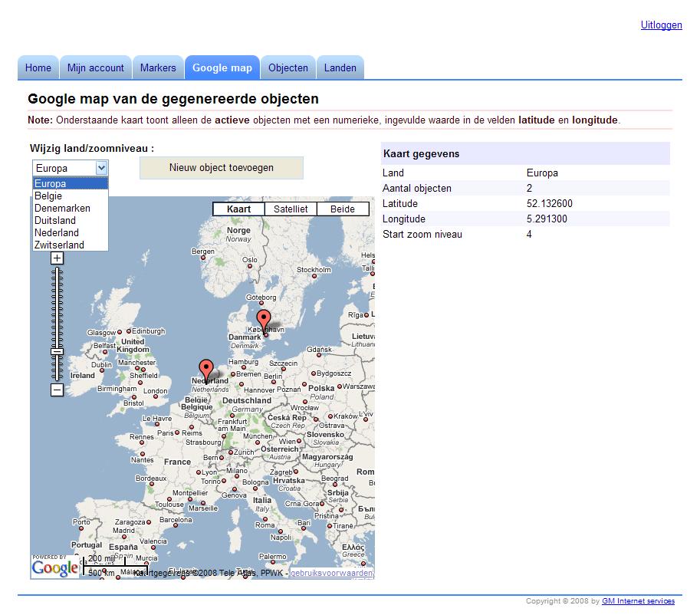Image resolution: width=700 pixels, height=615 pixels.
Task: Open the Objecten tab
Action: [x=288, y=68]
